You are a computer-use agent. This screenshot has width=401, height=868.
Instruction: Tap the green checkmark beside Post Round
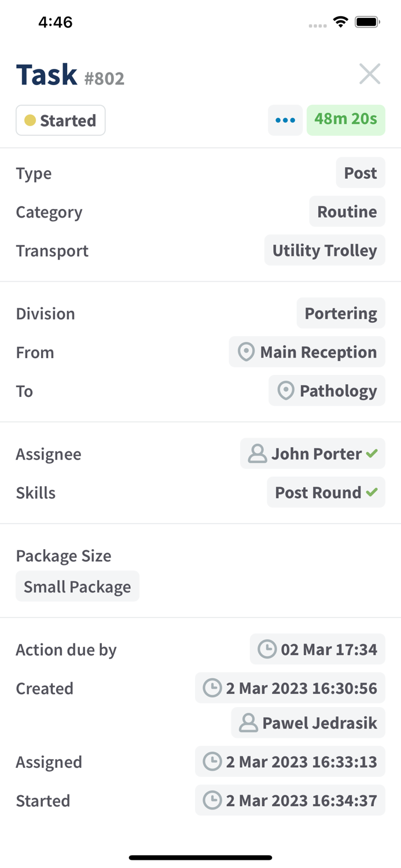click(371, 492)
